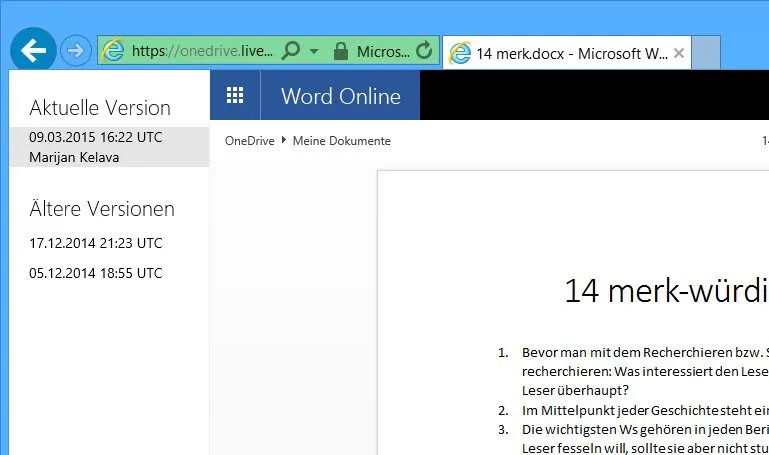
Task: Open a new tab with blank tab button
Action: tap(706, 52)
